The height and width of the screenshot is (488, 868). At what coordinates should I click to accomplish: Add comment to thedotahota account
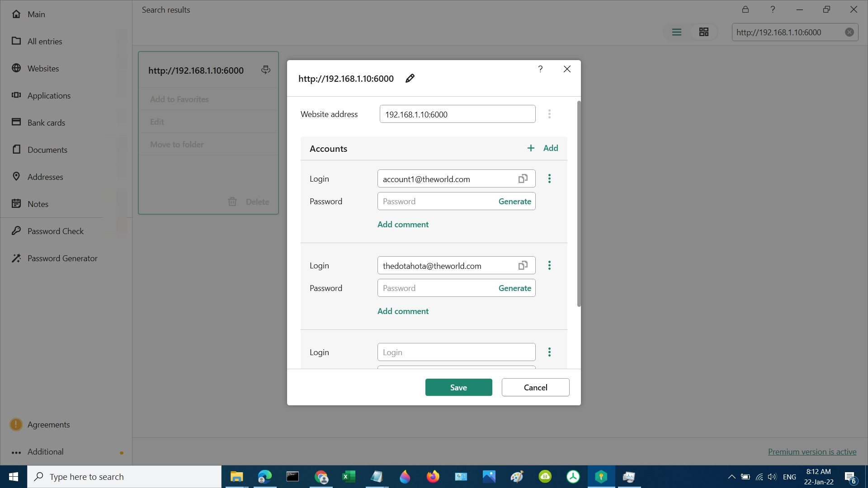[403, 311]
